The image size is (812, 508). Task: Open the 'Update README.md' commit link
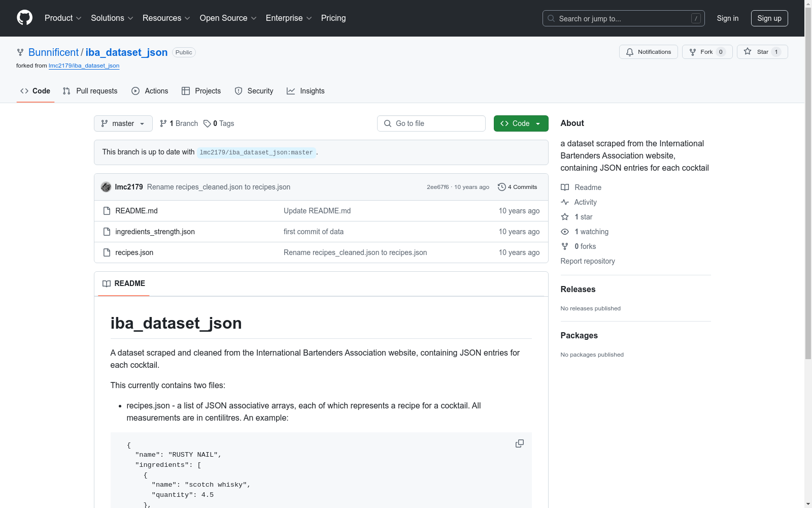317,211
